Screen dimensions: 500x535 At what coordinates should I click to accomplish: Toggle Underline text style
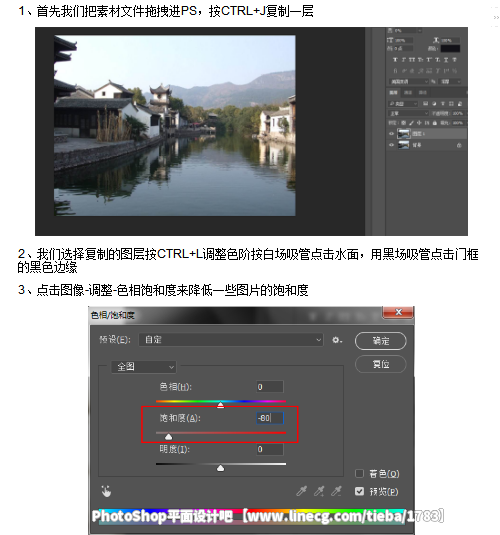[x=446, y=60]
